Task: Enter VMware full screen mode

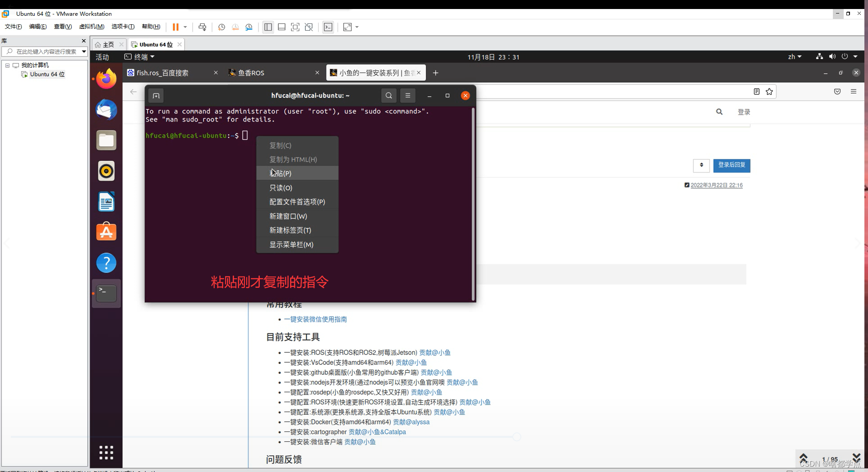Action: 295,27
